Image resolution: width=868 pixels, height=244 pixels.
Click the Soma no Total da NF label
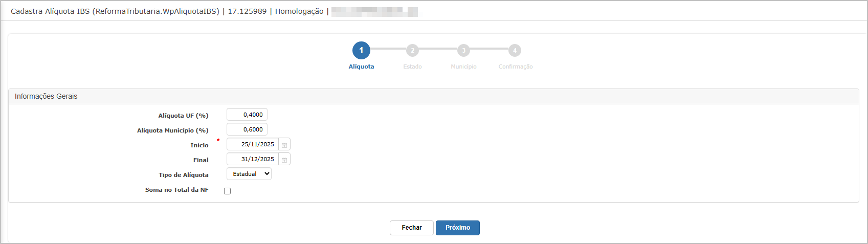pyautogui.click(x=177, y=190)
